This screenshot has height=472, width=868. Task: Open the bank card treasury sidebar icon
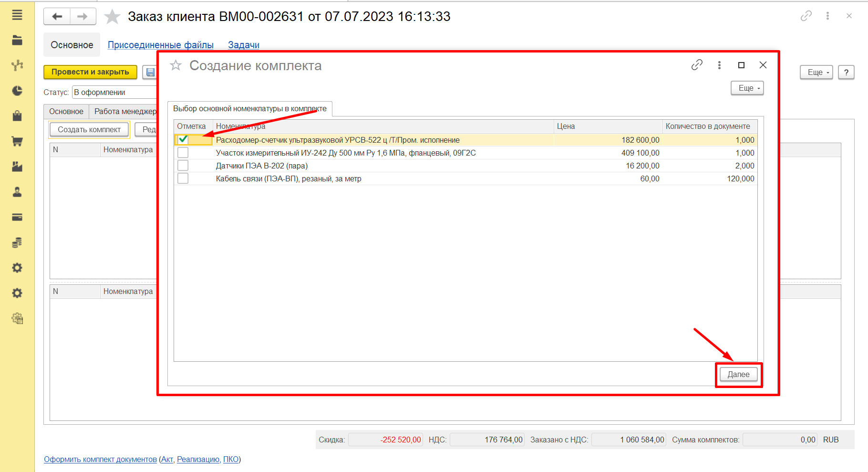[17, 217]
